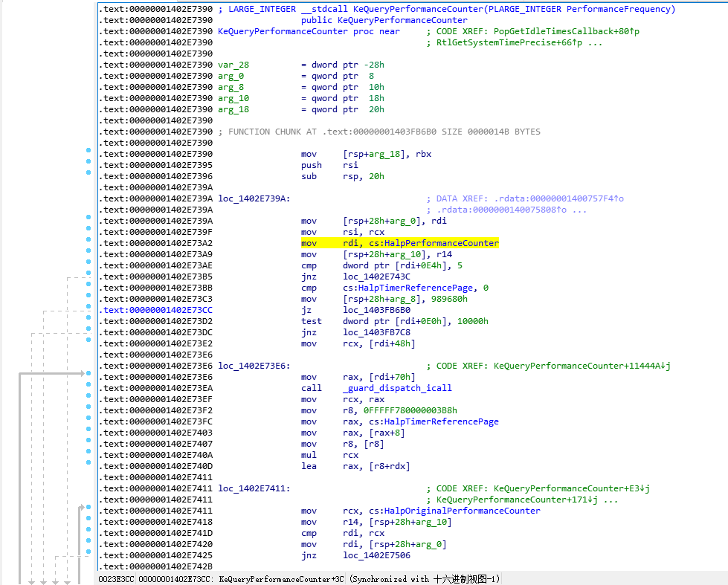728x585 pixels.
Task: Toggle the breakpoint dot at address 1402E7411
Action: (88, 507)
